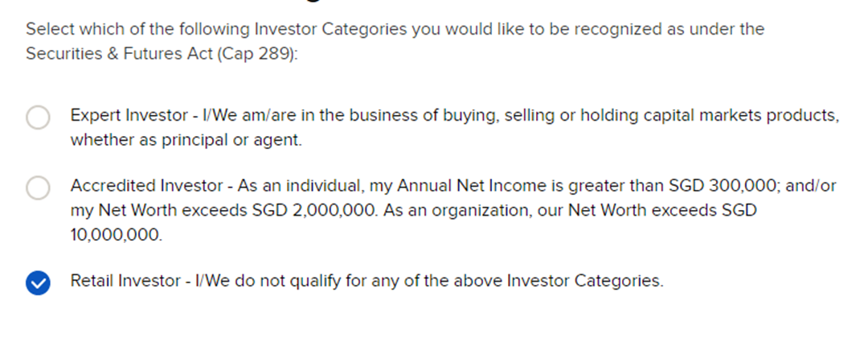Click 'Securities & Futures Act (Cap 289)' text
The height and width of the screenshot is (346, 868).
coord(161,54)
